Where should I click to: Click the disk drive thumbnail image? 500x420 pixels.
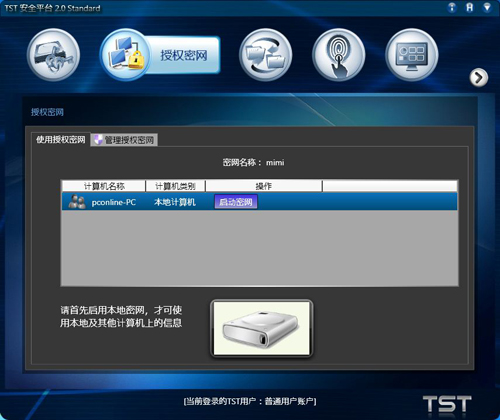pos(262,328)
